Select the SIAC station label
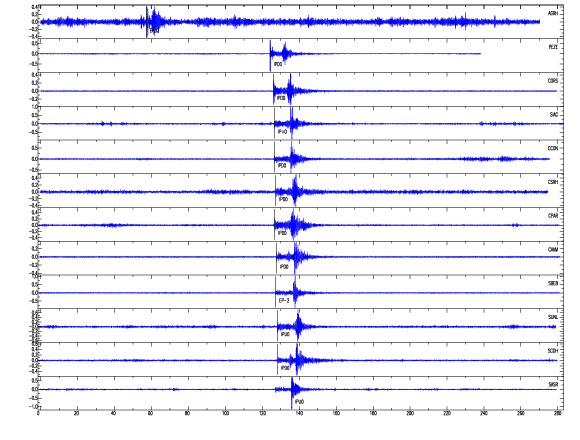Screen dimensions: 580x440 pyautogui.click(x=553, y=115)
